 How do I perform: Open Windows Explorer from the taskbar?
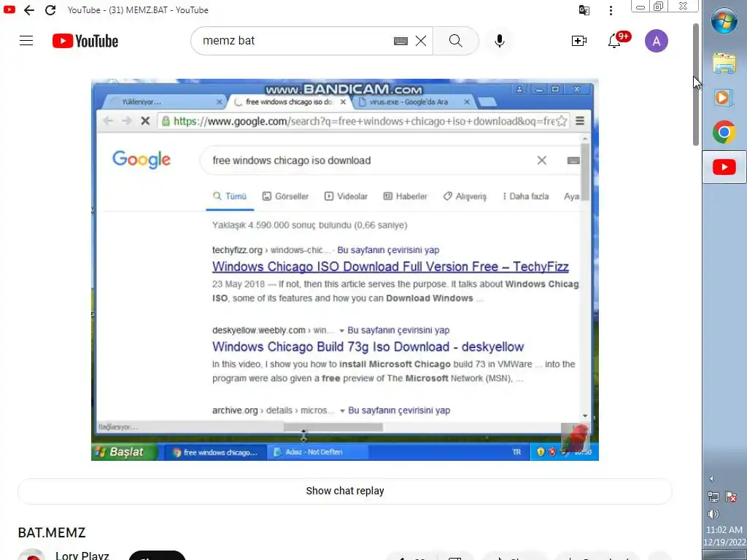tap(724, 63)
